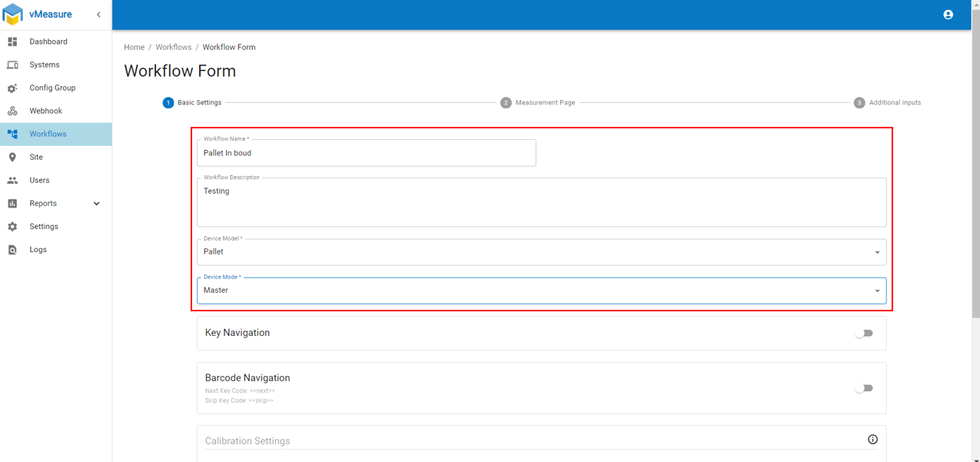Click the Home breadcrumb link
Image resolution: width=980 pixels, height=462 pixels.
[134, 47]
